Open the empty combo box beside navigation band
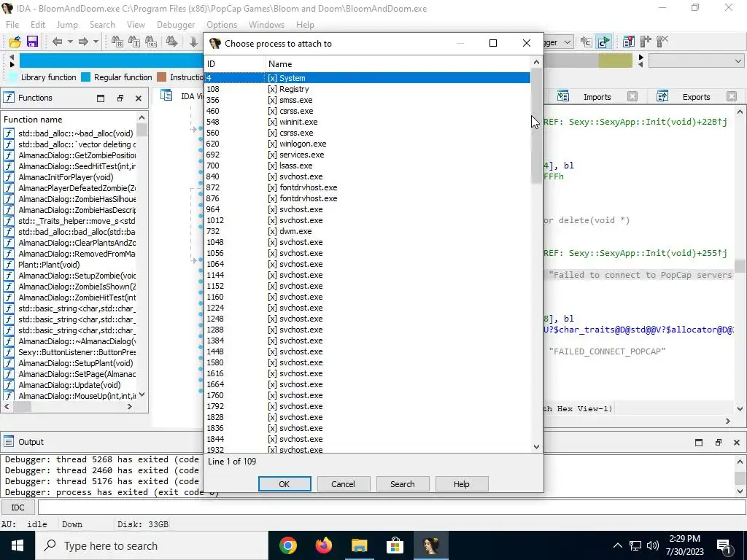 [697, 61]
